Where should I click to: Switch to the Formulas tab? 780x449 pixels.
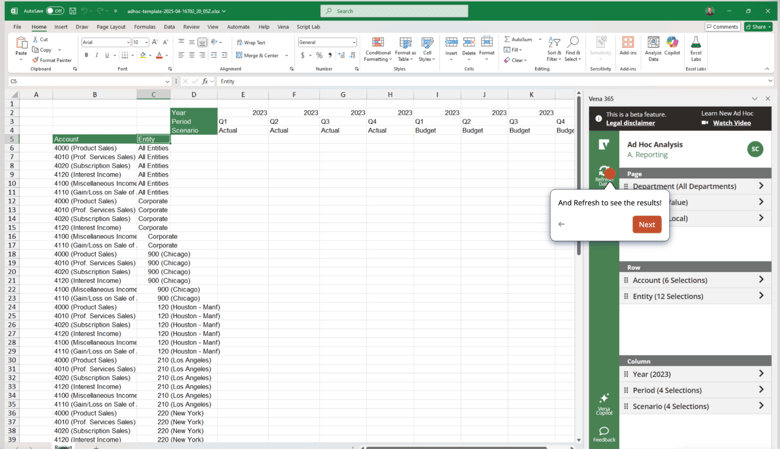(x=144, y=27)
